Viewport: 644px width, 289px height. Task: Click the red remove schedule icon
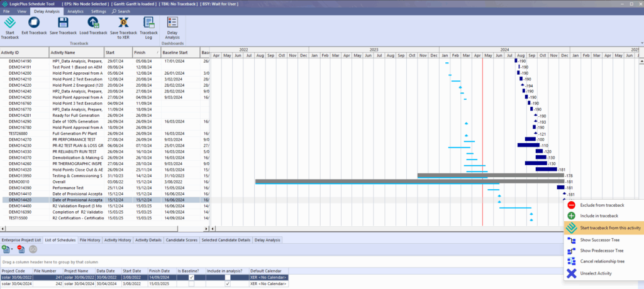click(x=21, y=249)
